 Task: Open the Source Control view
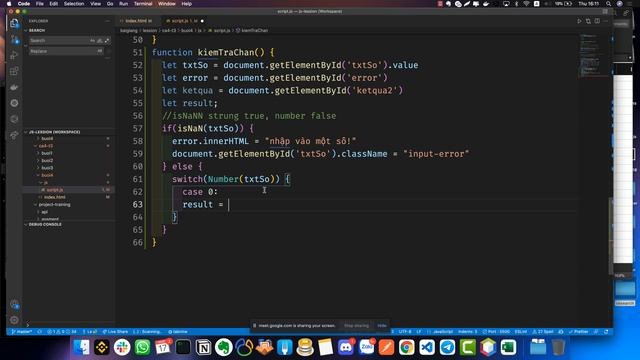(14, 40)
